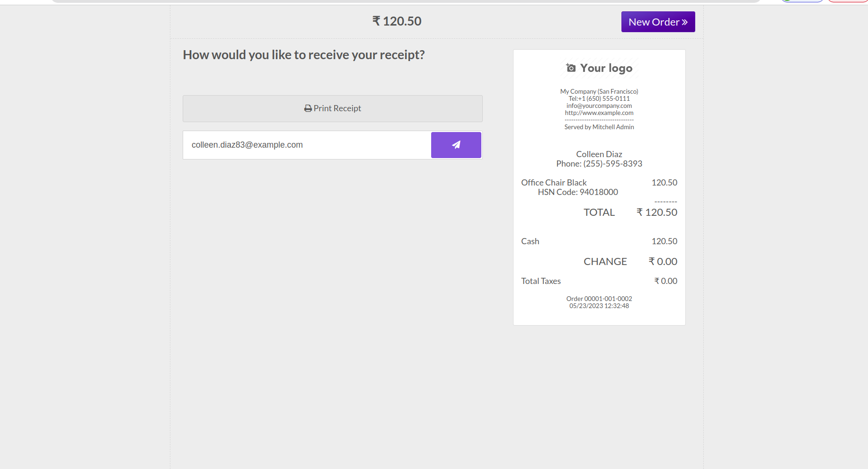Click the double chevron on New Order
The image size is (868, 469).
click(684, 22)
